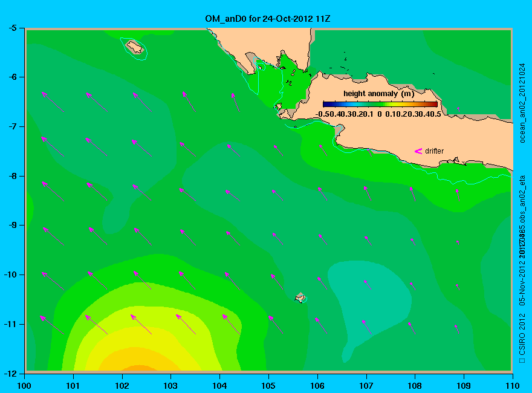Click the x-axis label '101'
Screen dimensions: 532x393
coord(73,386)
